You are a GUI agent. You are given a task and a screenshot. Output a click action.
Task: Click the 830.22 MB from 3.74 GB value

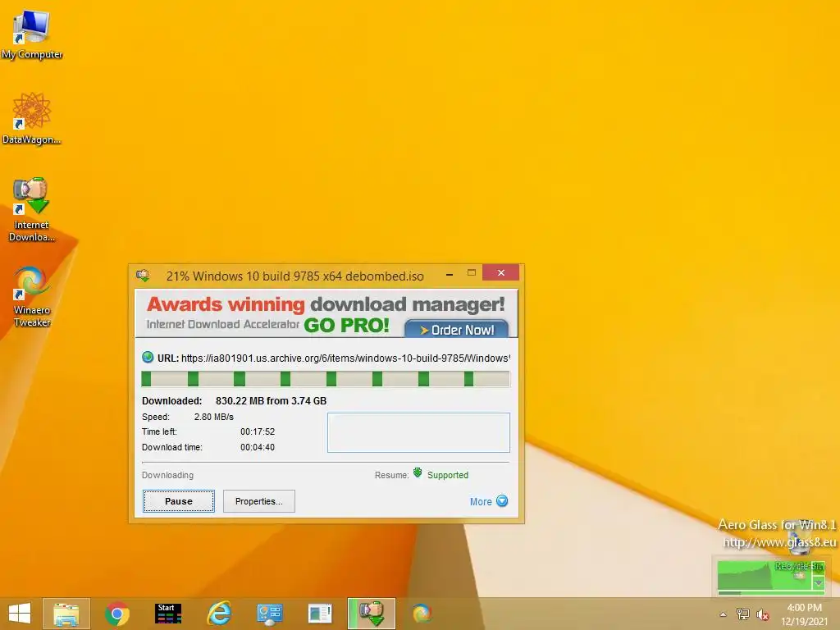(271, 400)
